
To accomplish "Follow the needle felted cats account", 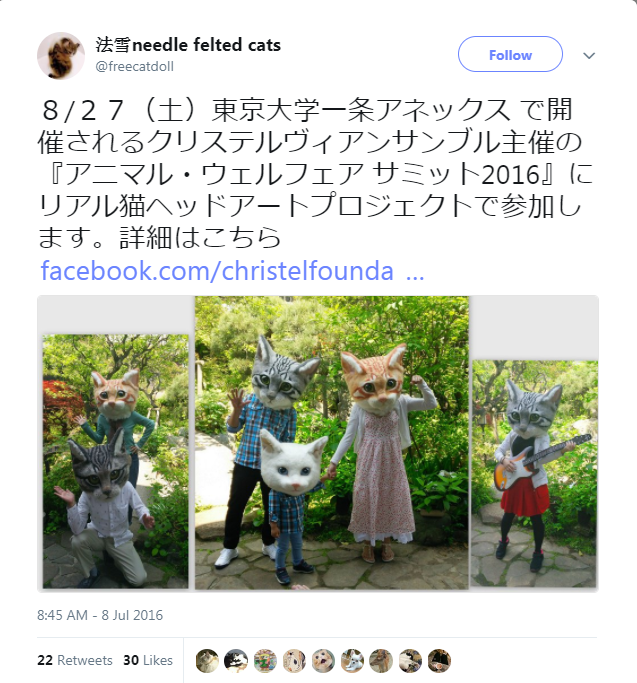I will pos(510,54).
